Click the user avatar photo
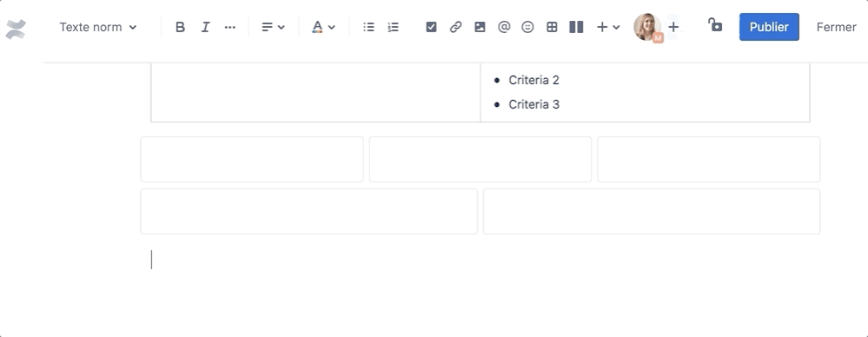 coord(646,27)
